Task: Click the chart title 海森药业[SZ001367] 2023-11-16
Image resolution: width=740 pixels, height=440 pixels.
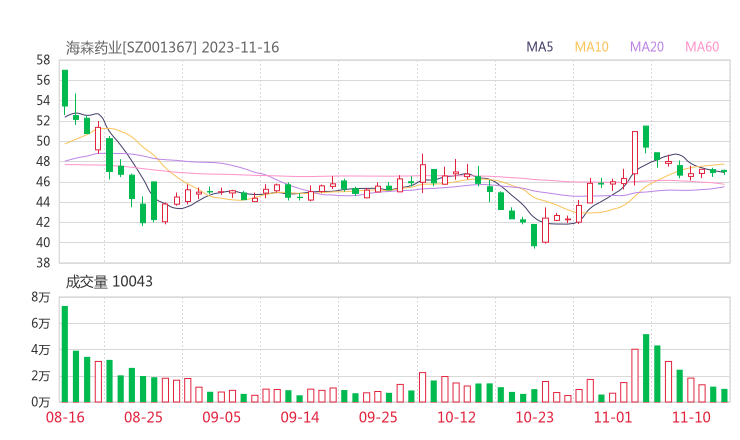Action: pos(172,47)
